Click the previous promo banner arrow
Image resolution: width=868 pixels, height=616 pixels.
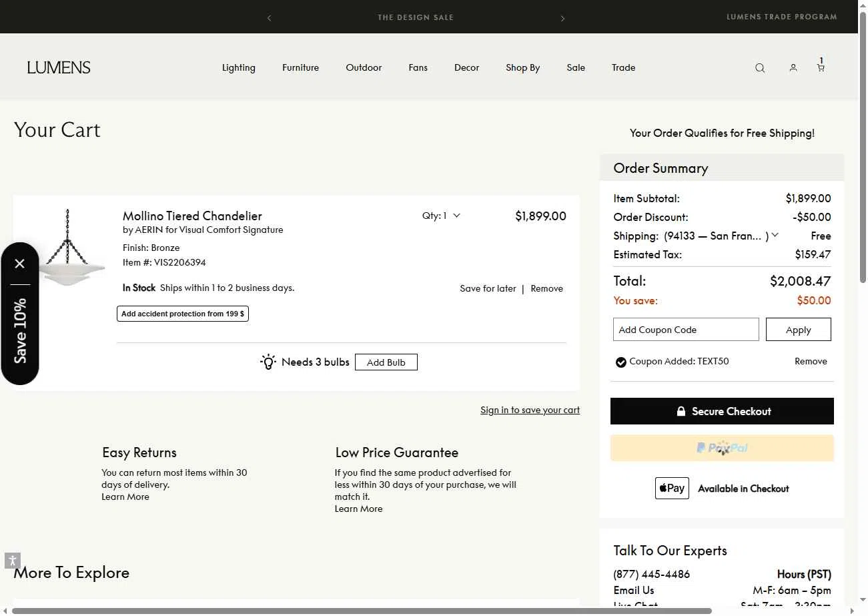pos(269,18)
